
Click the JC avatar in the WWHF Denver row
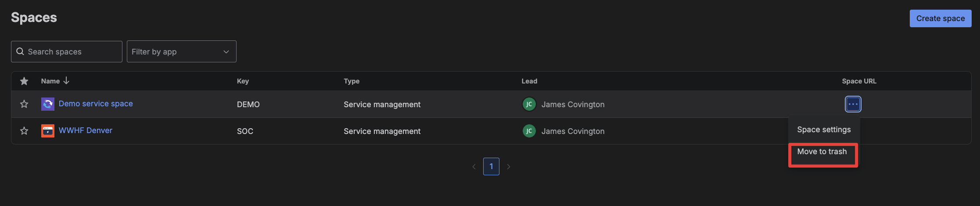(529, 131)
